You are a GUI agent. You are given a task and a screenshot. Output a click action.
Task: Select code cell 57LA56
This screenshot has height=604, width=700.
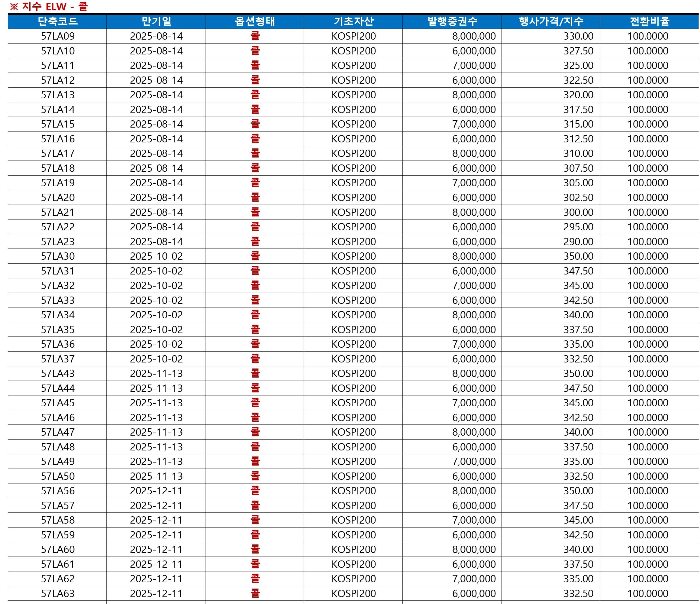[x=58, y=491]
